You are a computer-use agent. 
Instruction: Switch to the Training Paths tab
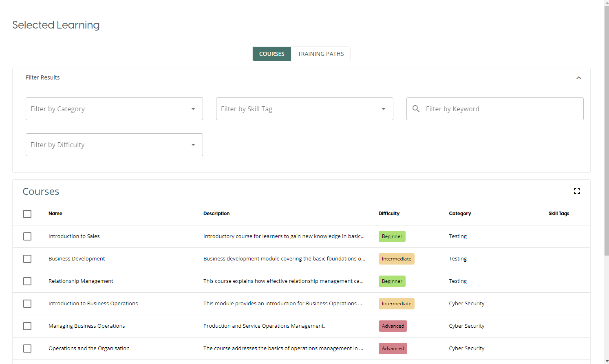320,54
